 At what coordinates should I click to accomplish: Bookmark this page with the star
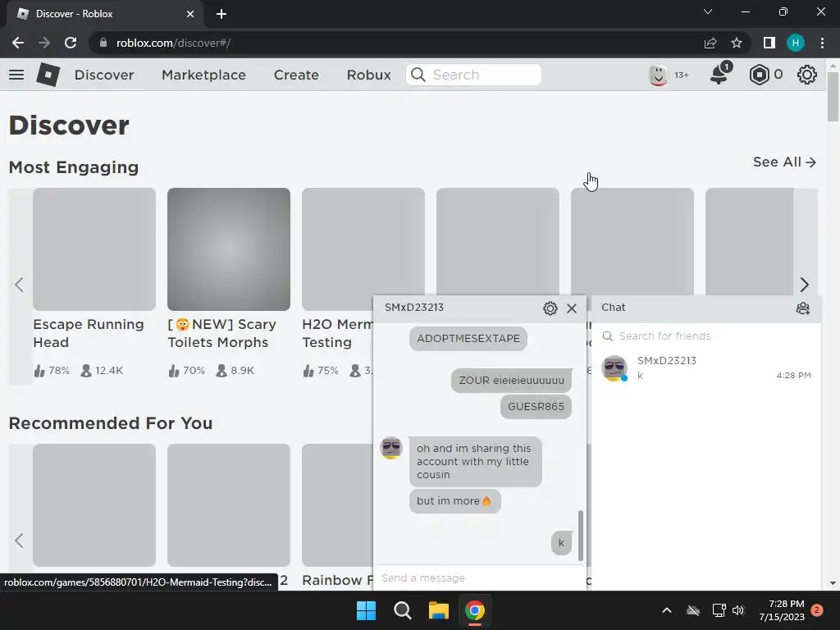737,43
